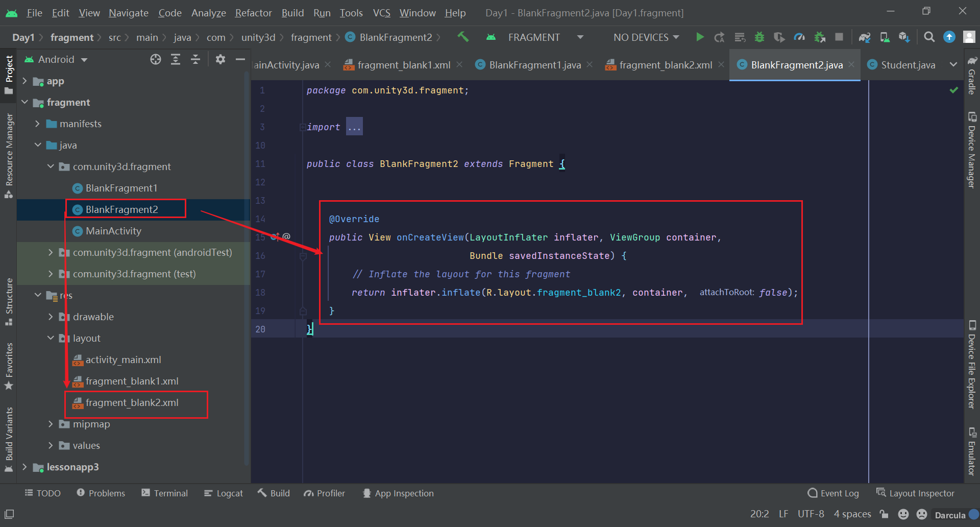Open the Android project view dropdown
Viewport: 980px width, 527px height.
click(56, 59)
